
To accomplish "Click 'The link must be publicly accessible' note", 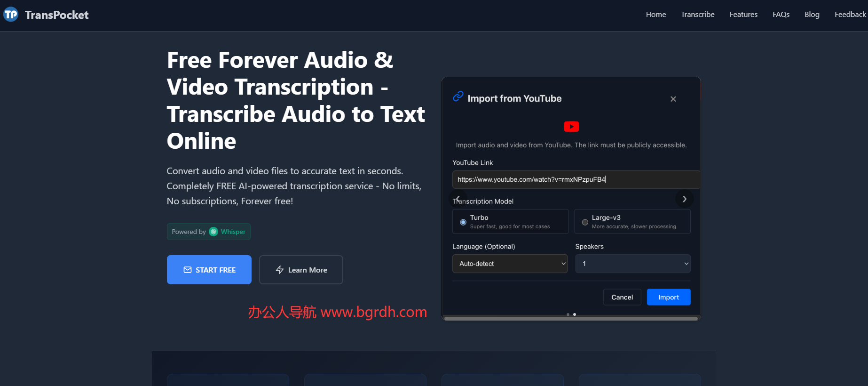I will tap(631, 145).
